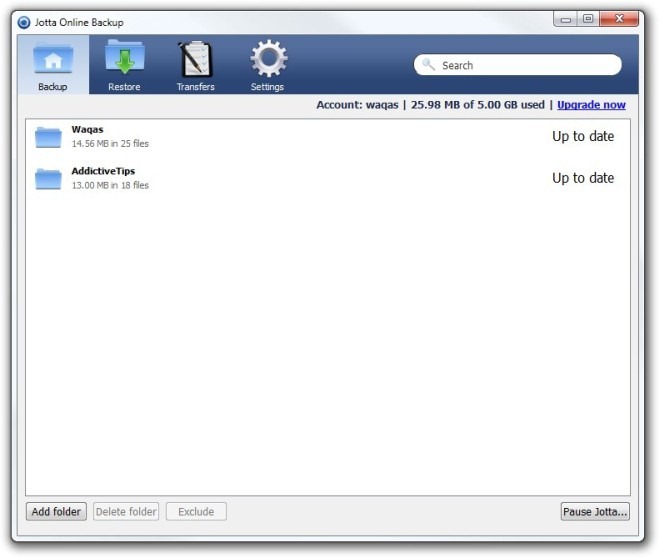Close the Jotta Online Backup window
The width and height of the screenshot is (660, 558).
coord(619,19)
